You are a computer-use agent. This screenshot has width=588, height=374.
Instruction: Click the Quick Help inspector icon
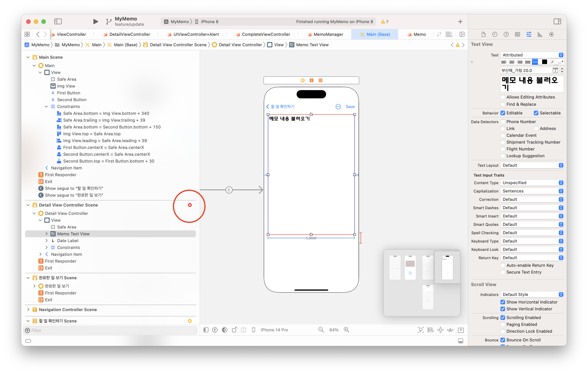(x=506, y=34)
